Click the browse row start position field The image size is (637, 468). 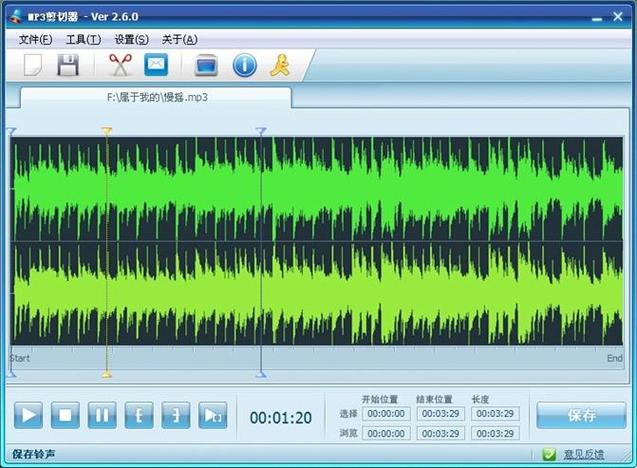386,433
